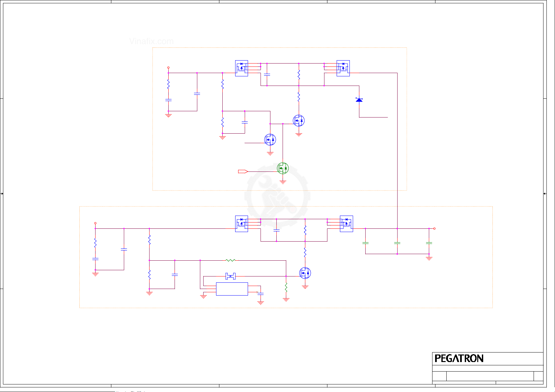555x392 pixels.
Task: Click the lower-block left power MOSFET package
Action: pyautogui.click(x=241, y=224)
